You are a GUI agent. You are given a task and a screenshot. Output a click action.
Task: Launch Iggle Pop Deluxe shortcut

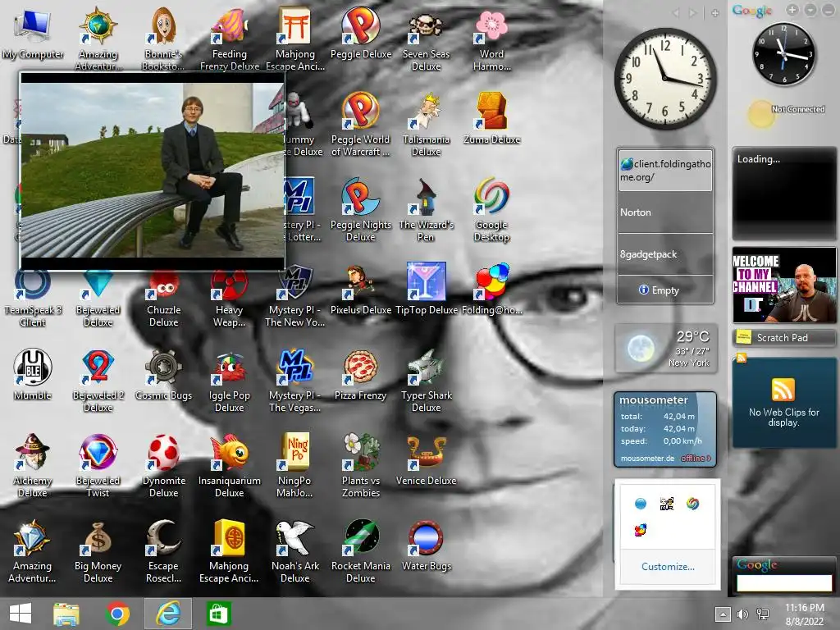[230, 381]
